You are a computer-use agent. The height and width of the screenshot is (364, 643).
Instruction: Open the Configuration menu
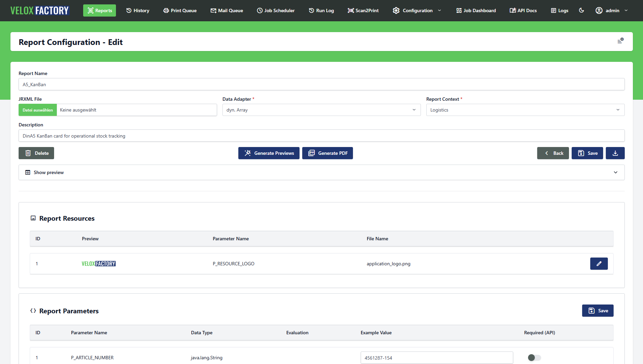[417, 10]
